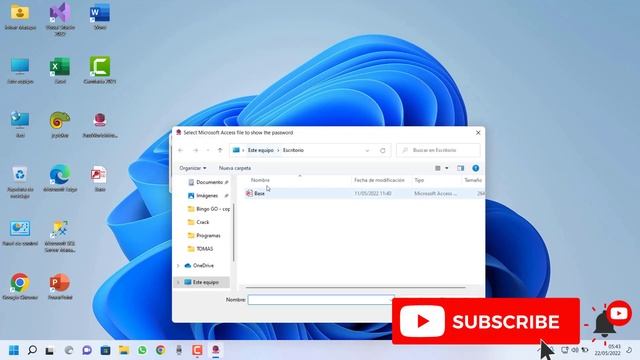Image resolution: width=640 pixels, height=360 pixels.
Task: Open File Explorer from the taskbar
Action: (x=124, y=350)
